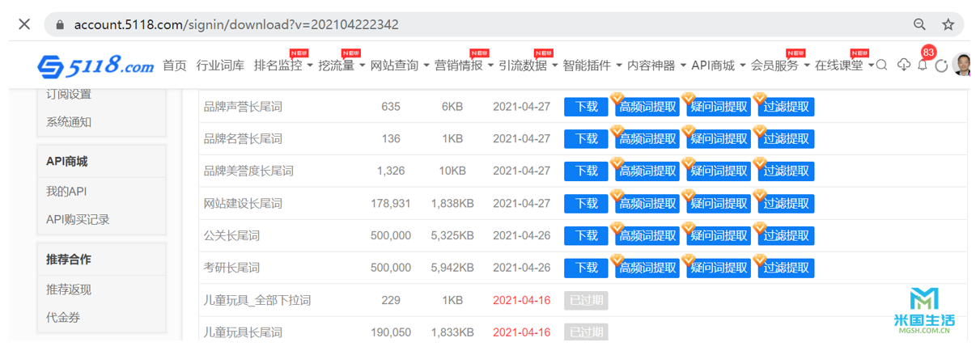Open 系统通知 in the sidebar
Viewport: 980px width, 355px height.
[x=69, y=122]
